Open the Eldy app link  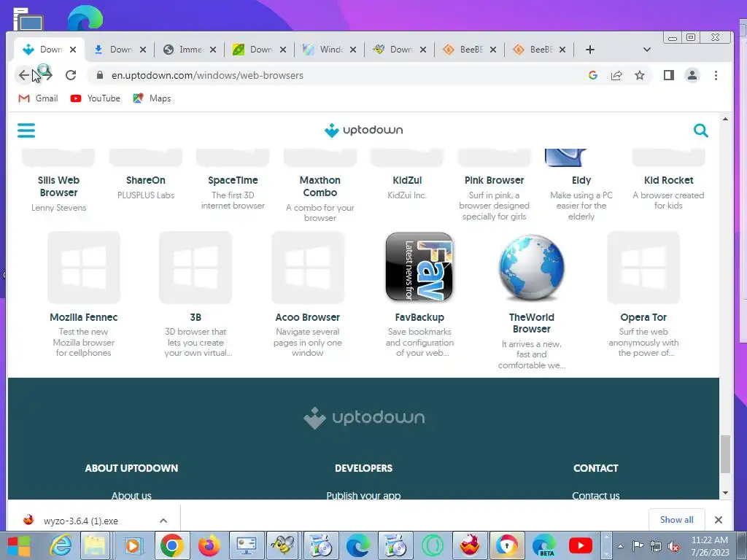coord(581,180)
